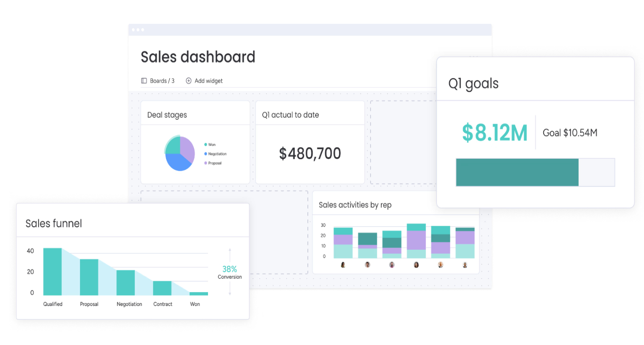Click the $480,700 Q1 actual value

[x=310, y=154]
